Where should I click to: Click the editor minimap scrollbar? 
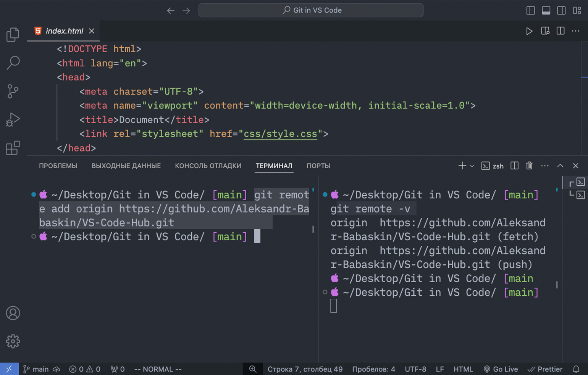click(585, 77)
